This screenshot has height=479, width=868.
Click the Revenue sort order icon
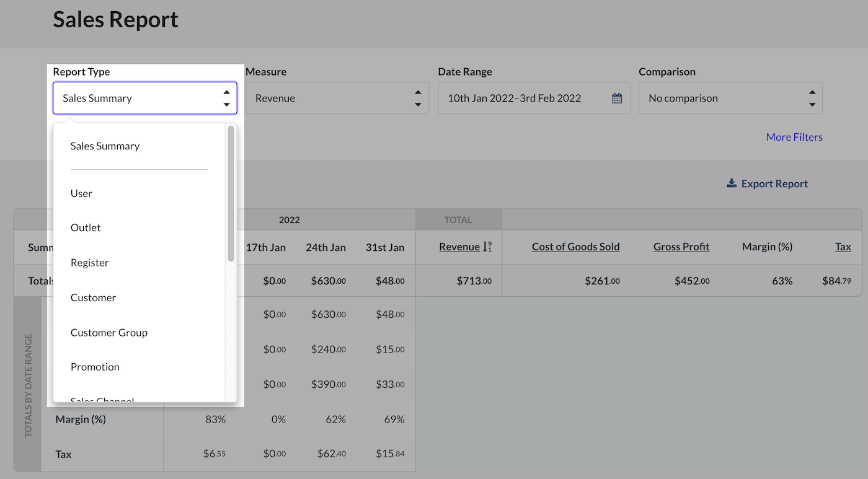[x=487, y=247]
